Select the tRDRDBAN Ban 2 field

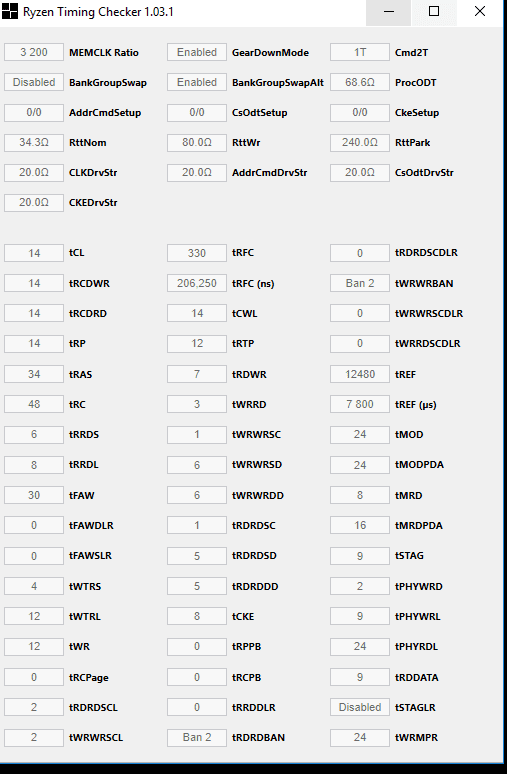tap(197, 737)
